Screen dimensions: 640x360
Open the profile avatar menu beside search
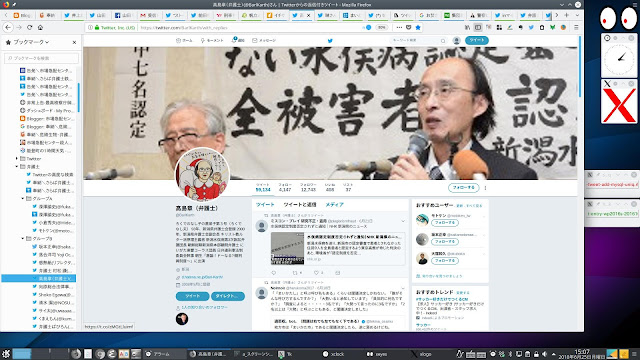[x=457, y=40]
